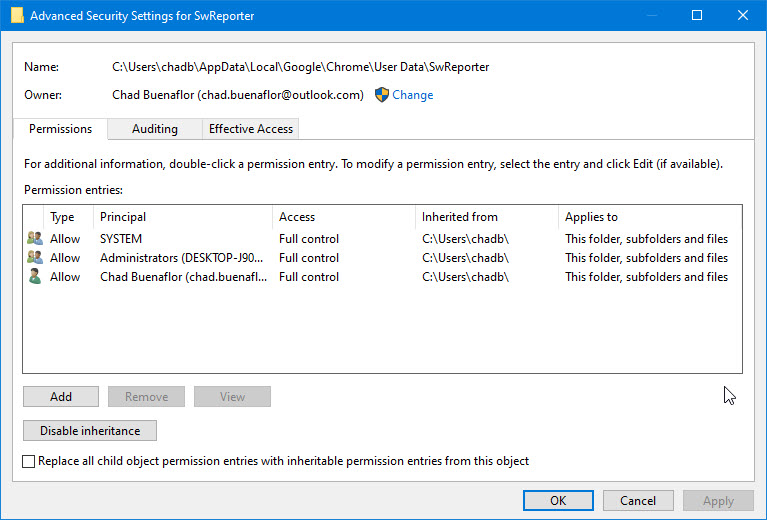Screen dimensions: 767x520
Task: Click Full control in the SYSTEM row
Action: click(309, 239)
